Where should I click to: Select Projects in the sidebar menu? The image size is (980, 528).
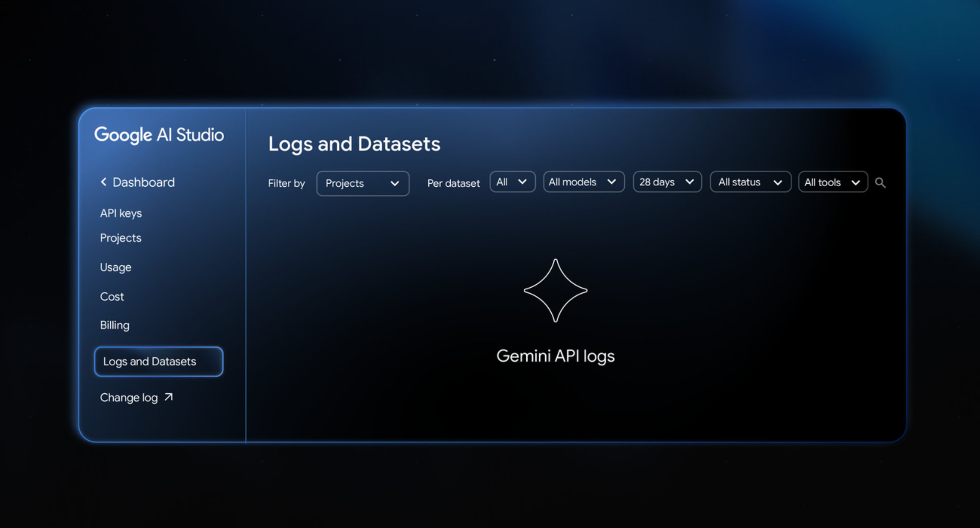pyautogui.click(x=120, y=238)
